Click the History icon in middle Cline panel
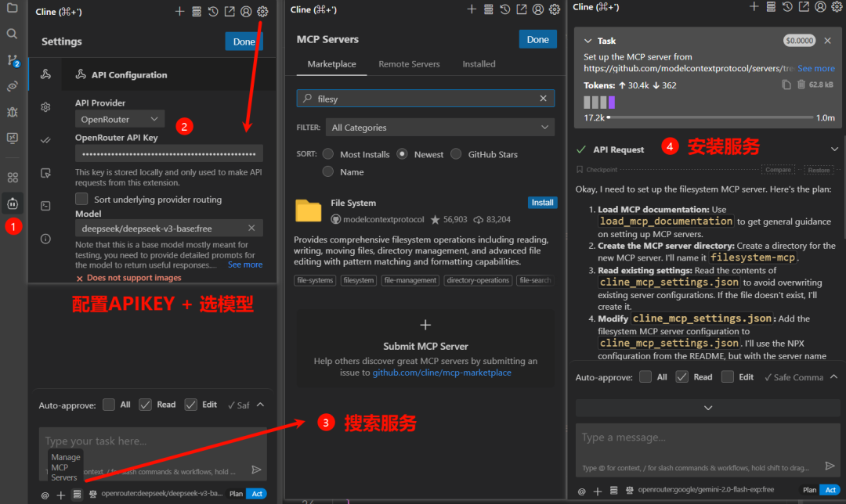Screen dimensions: 846x504 pyautogui.click(x=505, y=9)
